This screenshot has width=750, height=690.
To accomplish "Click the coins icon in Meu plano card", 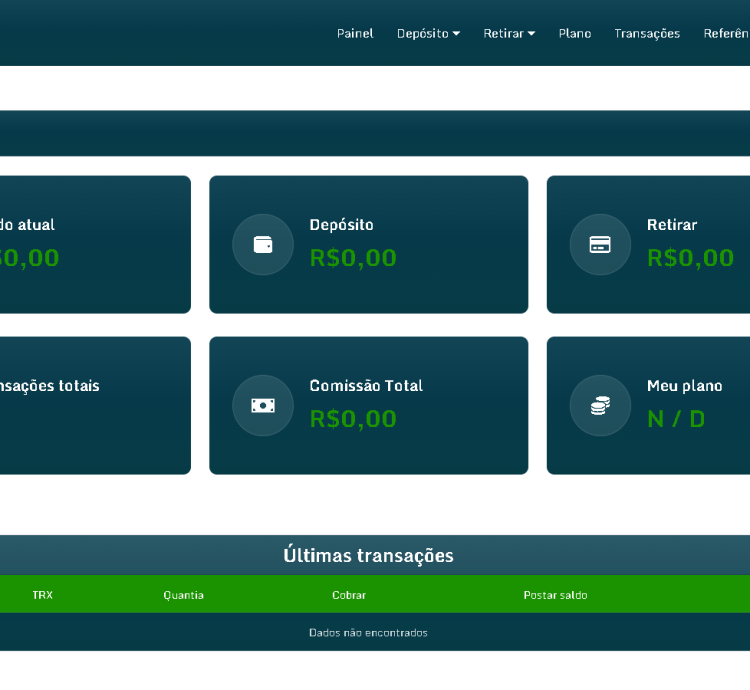I will 600,405.
